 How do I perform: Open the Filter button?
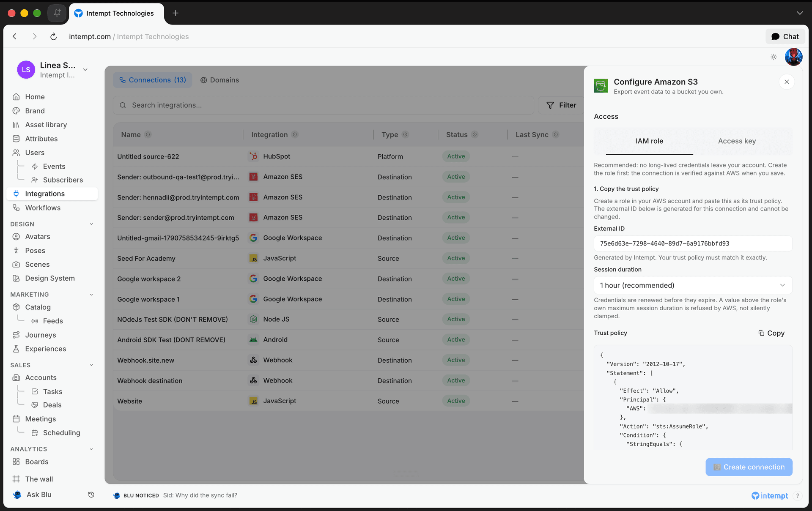561,105
